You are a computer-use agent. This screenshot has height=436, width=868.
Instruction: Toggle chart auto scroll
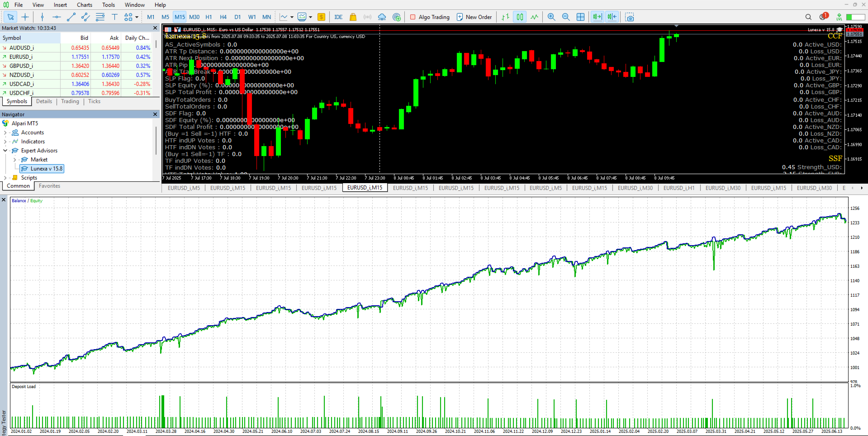[598, 17]
